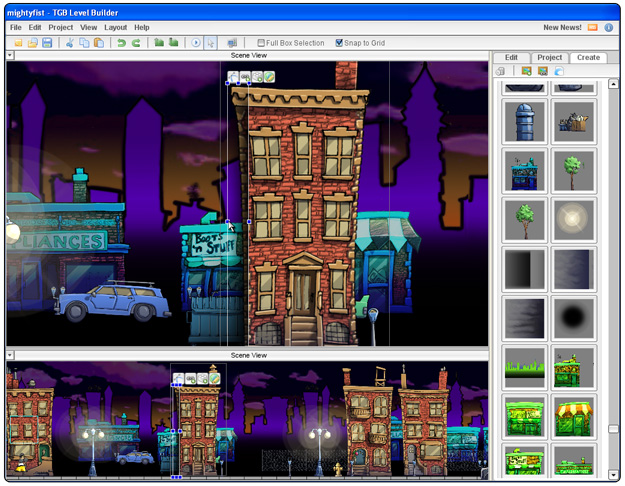
Task: Select the tree thumbnail beside light flare
Action: click(524, 220)
